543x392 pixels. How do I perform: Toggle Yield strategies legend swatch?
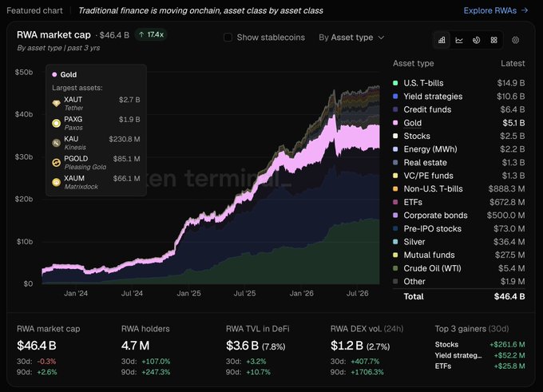pos(395,96)
